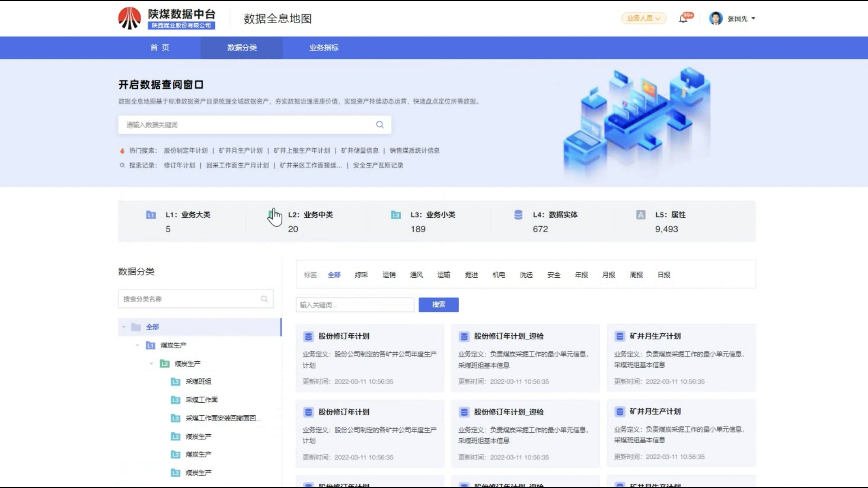The image size is (868, 488).
Task: Click the L2 icon beside 煤炭生产 tree node
Action: tap(164, 364)
